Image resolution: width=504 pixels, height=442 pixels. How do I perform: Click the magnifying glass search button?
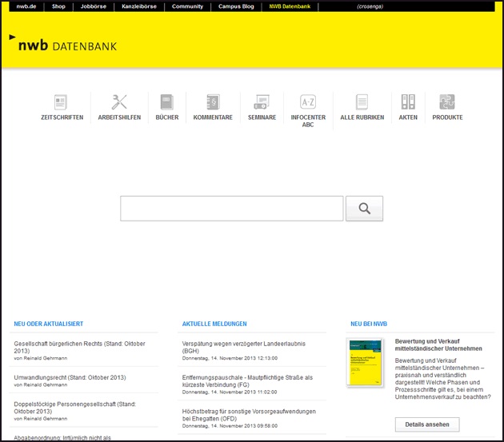[364, 209]
